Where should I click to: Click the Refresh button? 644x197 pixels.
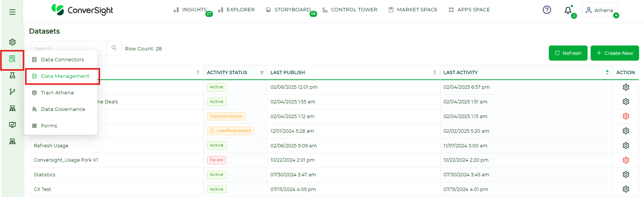coord(568,53)
